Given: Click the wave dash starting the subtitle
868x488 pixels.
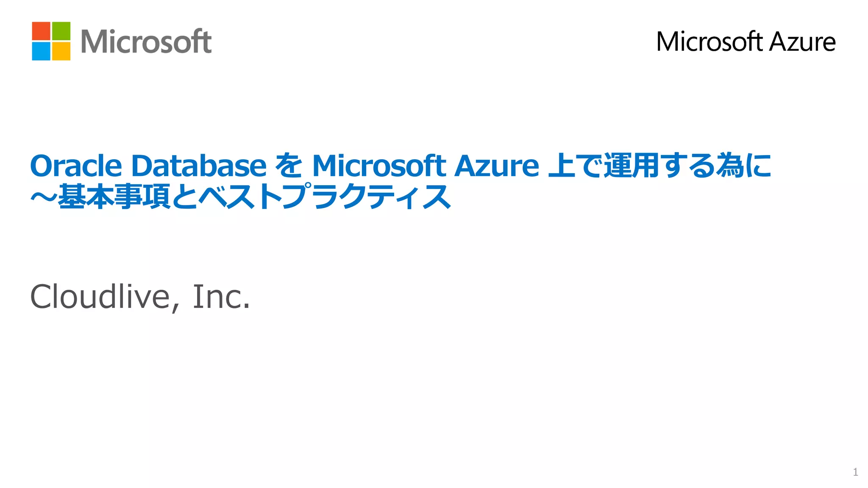Looking at the screenshot, I should (x=43, y=197).
